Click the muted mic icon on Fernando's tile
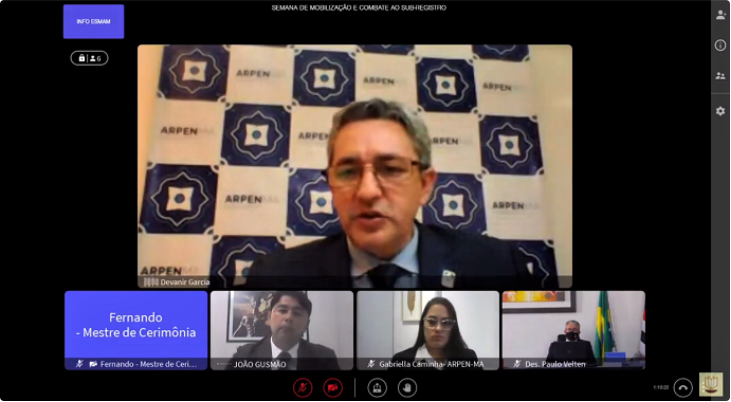The height and width of the screenshot is (402, 731). (x=79, y=364)
